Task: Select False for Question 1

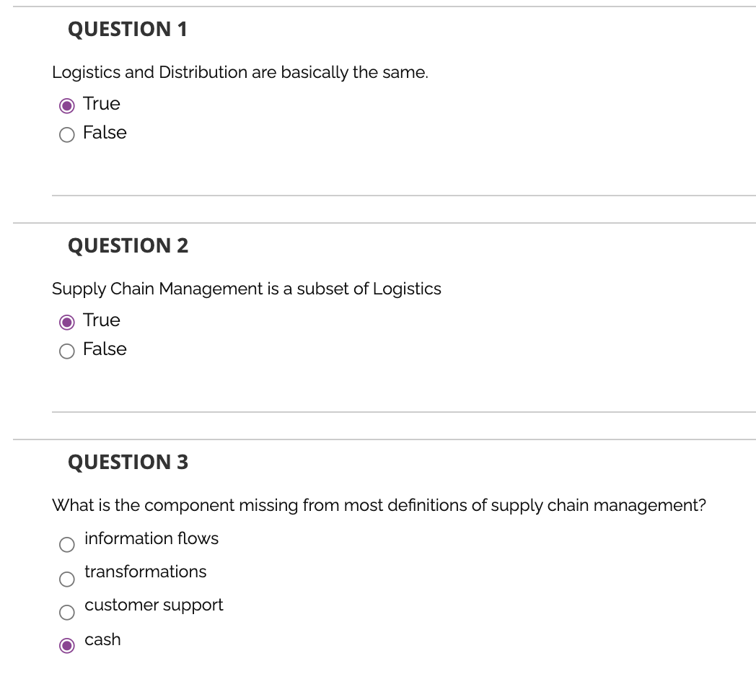Action: [x=67, y=134]
